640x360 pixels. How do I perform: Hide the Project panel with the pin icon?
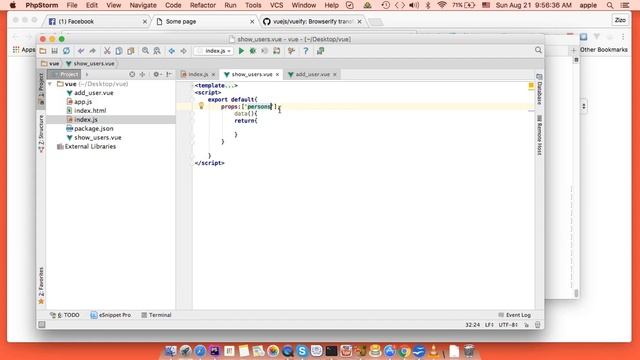click(x=169, y=74)
